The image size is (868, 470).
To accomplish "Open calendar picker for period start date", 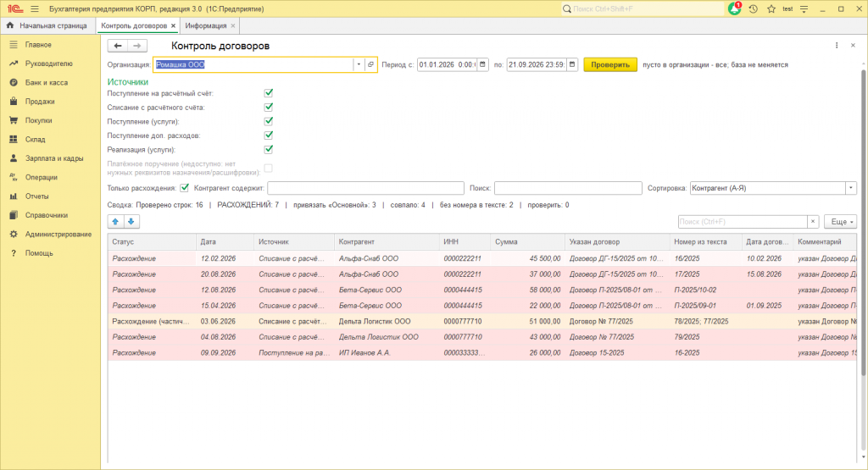I will 482,64.
